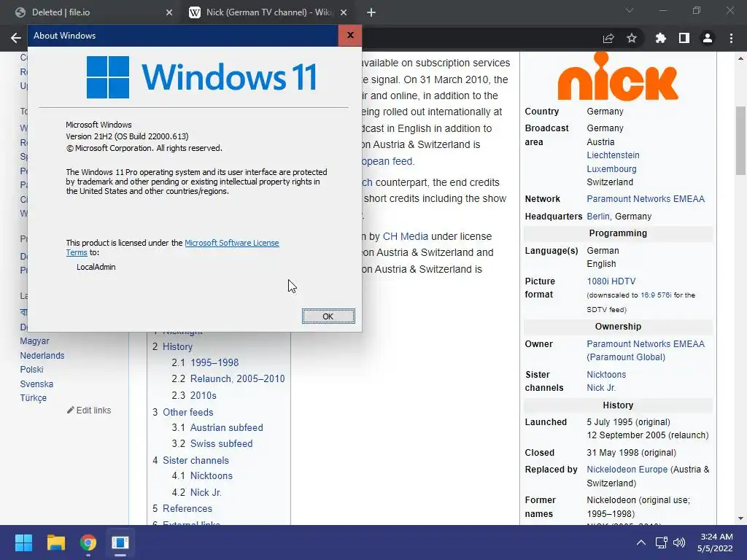The image size is (747, 560).
Task: Open the Chrome tab search chevron
Action: point(630,10)
